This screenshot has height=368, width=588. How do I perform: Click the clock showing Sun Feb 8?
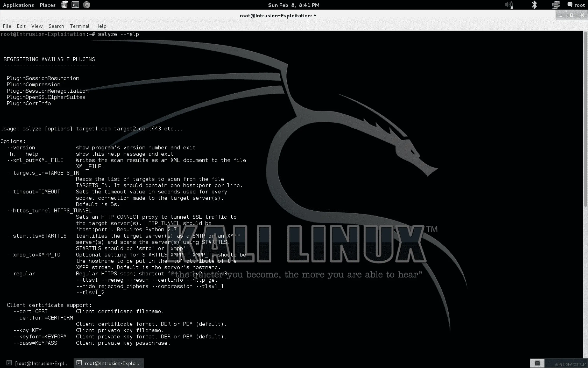294,5
